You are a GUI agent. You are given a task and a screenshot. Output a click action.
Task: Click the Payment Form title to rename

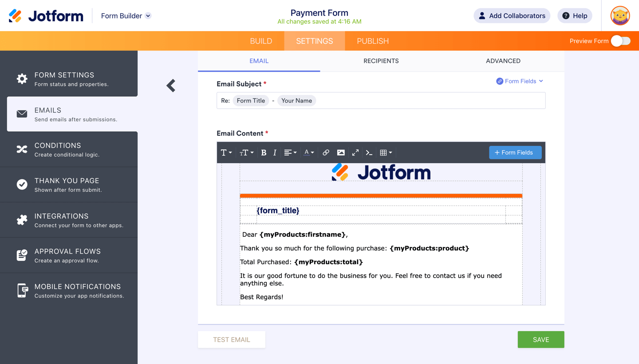(x=319, y=13)
